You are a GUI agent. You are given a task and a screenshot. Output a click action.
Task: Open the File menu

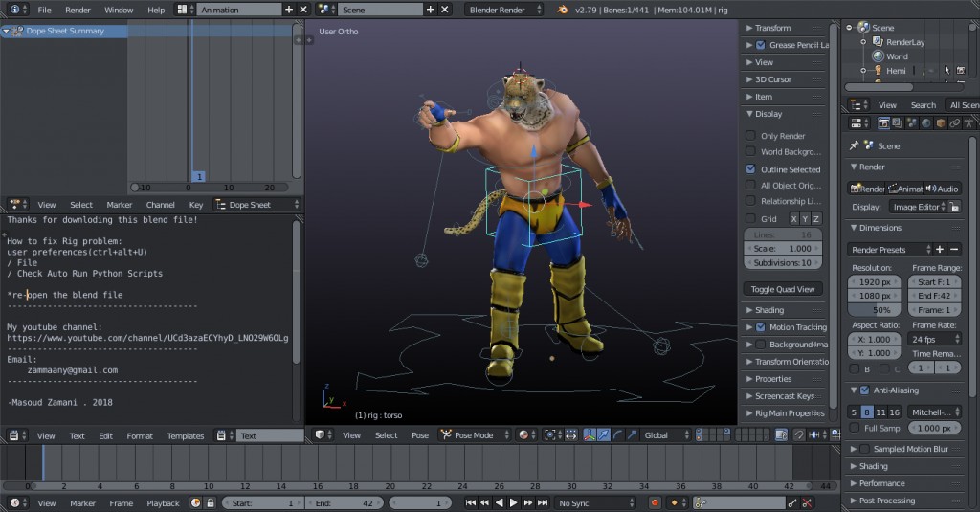pyautogui.click(x=44, y=10)
